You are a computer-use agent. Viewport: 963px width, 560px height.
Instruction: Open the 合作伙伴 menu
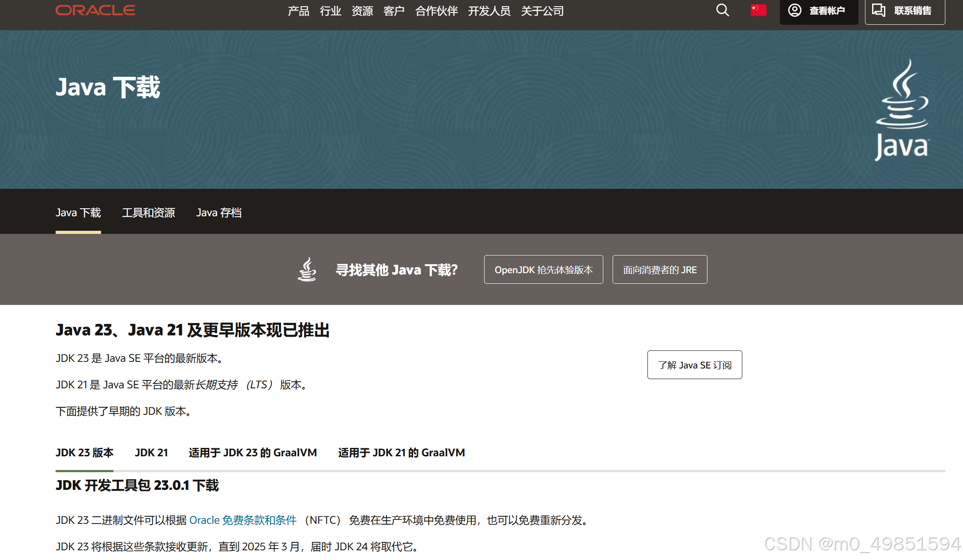(436, 11)
